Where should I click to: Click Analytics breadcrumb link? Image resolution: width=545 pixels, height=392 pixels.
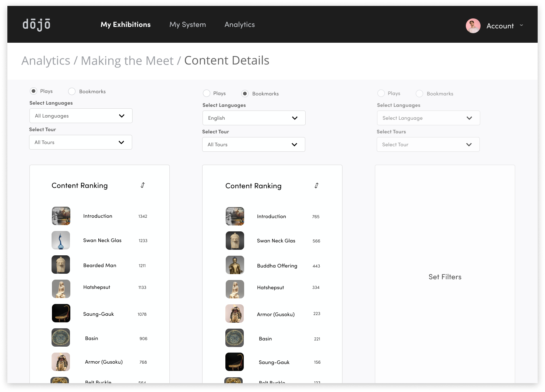pyautogui.click(x=46, y=60)
